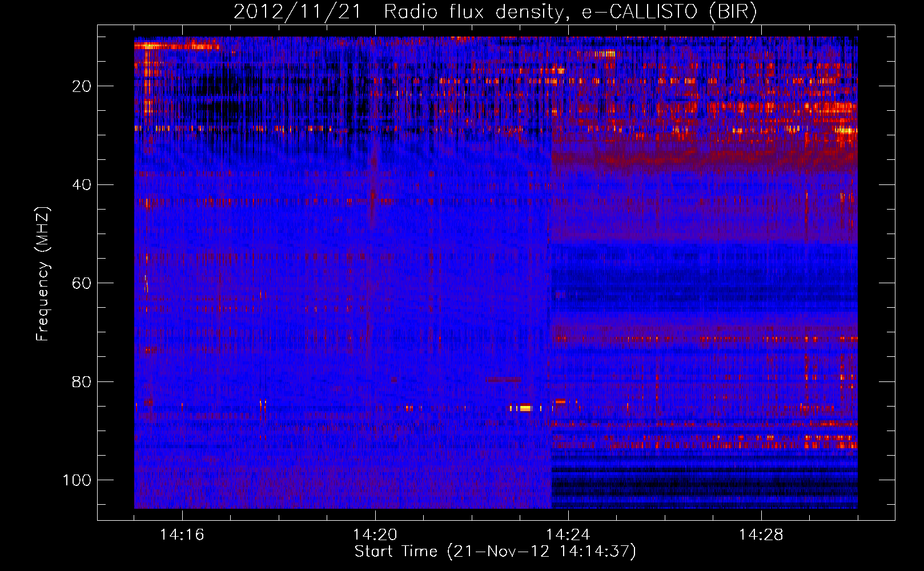Click the 20 frequency axis label
The image size is (924, 571).
tap(82, 86)
